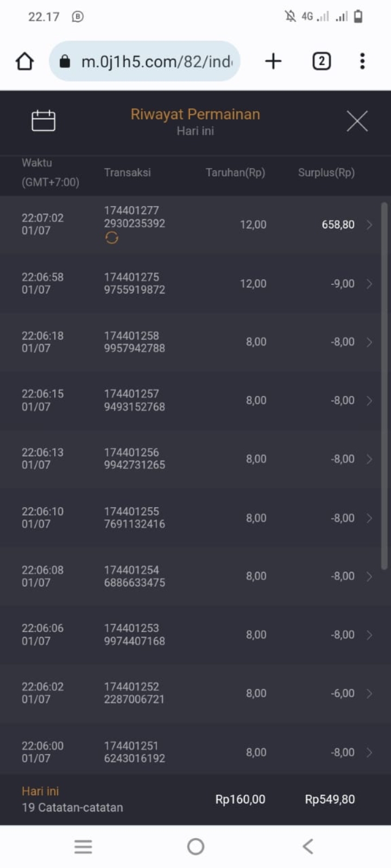This screenshot has width=391, height=868.
Task: Click the vertical scrollbar of history list
Action: [x=384, y=385]
